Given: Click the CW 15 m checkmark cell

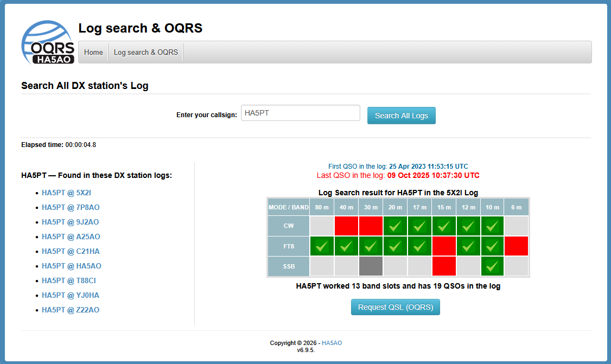Looking at the screenshot, I should tap(443, 226).
